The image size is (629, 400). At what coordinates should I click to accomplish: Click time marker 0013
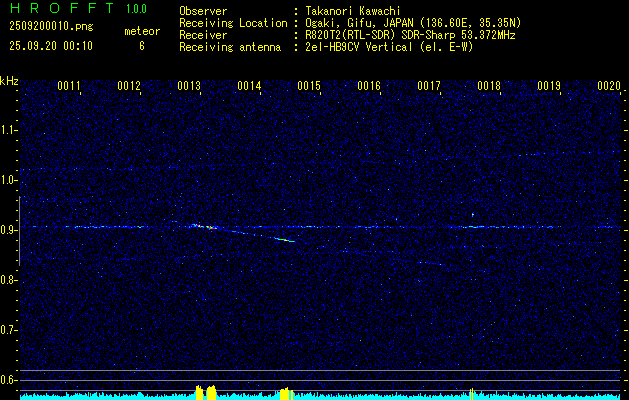tap(189, 86)
